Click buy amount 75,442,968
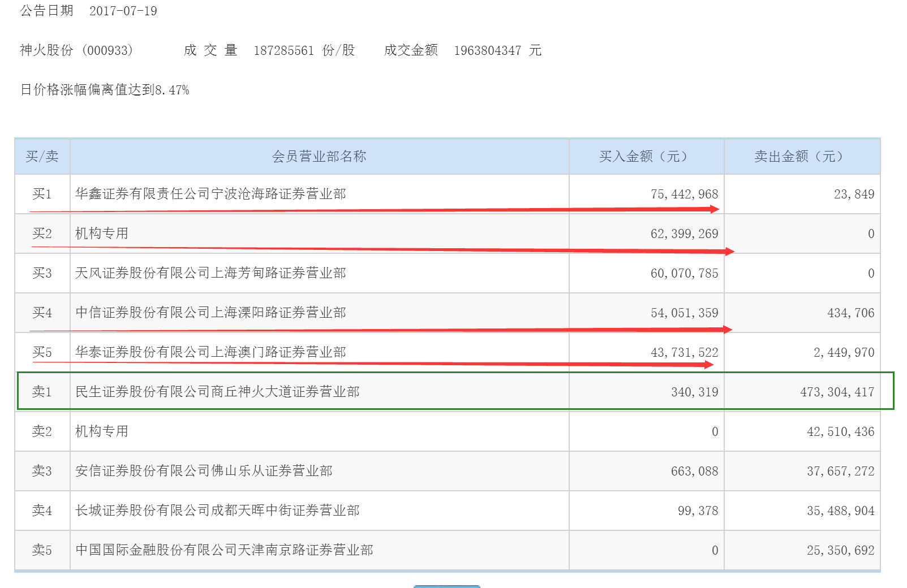907x588 pixels. [684, 194]
